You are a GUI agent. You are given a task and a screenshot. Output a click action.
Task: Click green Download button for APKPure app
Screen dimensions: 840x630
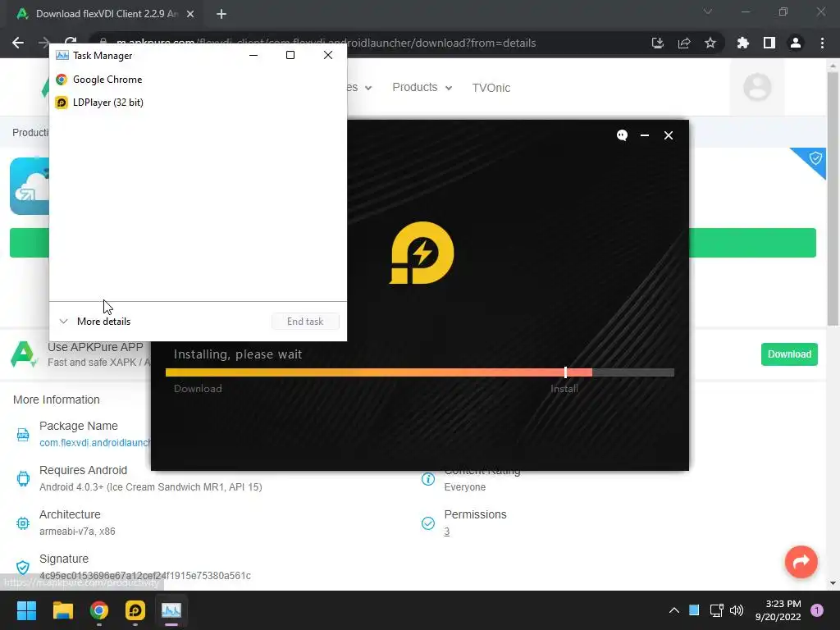pyautogui.click(x=789, y=354)
